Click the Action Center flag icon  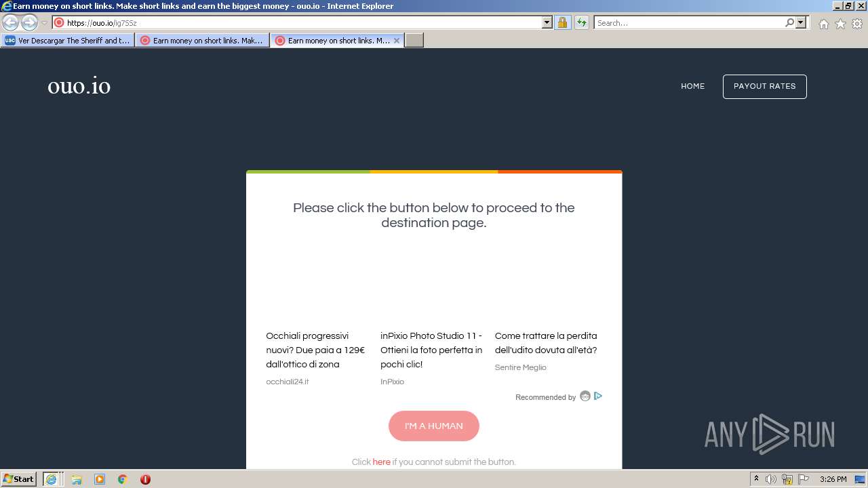click(804, 479)
